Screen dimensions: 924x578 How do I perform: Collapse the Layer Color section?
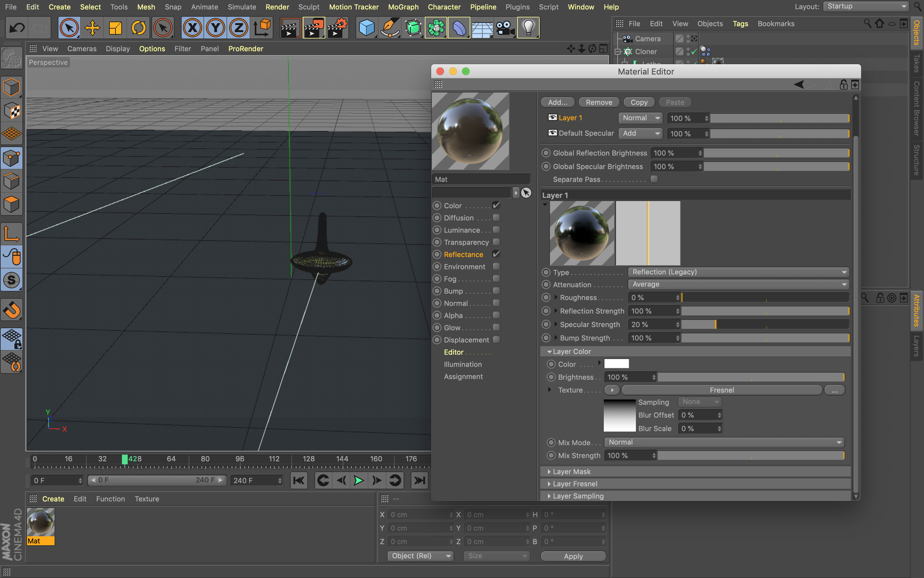(695, 351)
